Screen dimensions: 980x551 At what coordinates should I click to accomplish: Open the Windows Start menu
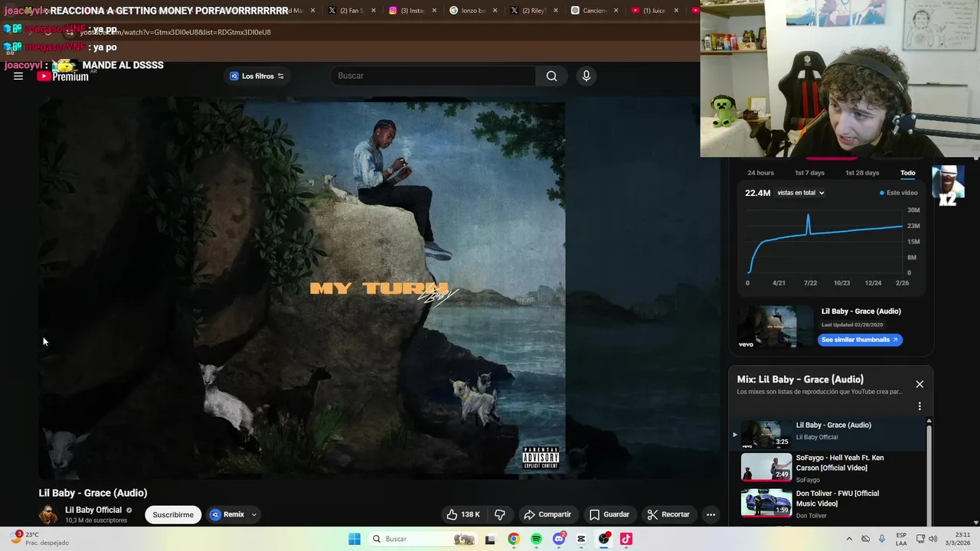(354, 539)
